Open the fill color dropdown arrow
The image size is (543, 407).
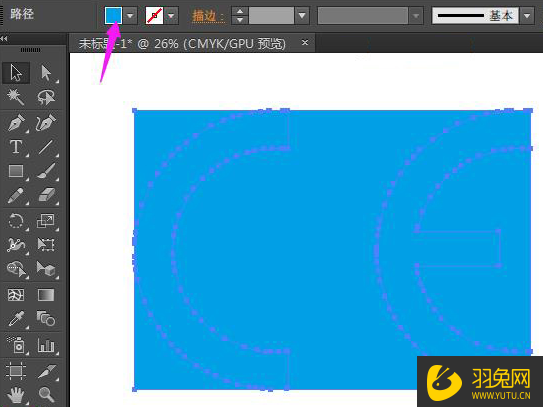pyautogui.click(x=130, y=16)
